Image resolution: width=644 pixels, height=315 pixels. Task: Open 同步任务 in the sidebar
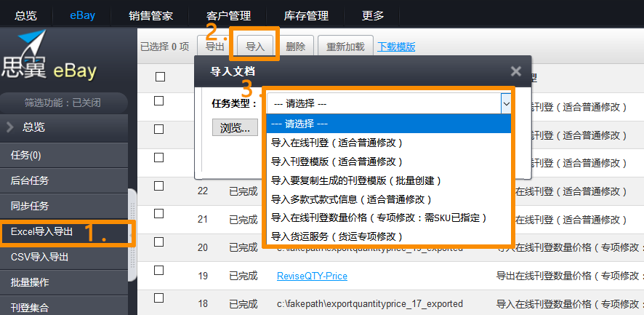[x=64, y=206]
